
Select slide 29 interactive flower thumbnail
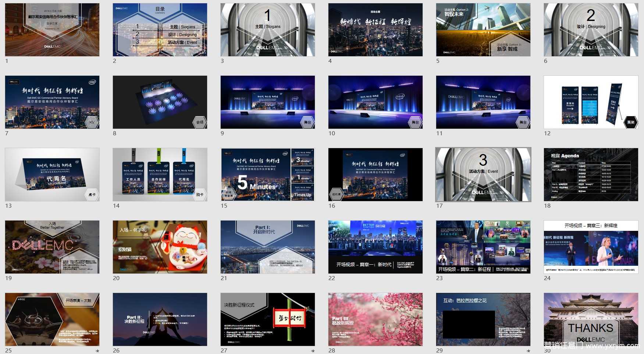point(483,319)
